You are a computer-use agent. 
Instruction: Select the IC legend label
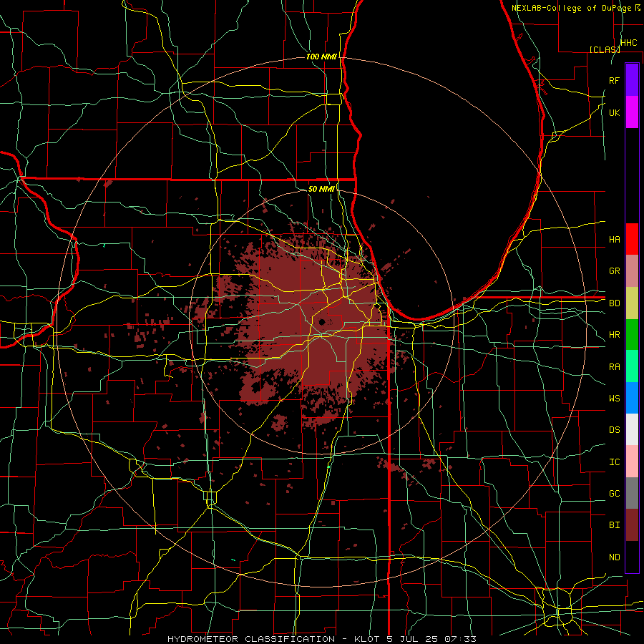pyautogui.click(x=615, y=462)
